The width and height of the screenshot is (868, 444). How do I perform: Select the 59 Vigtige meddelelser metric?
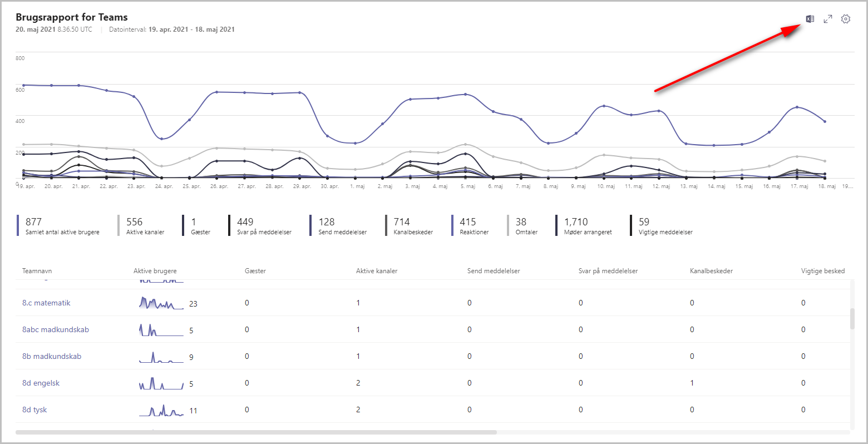point(662,225)
